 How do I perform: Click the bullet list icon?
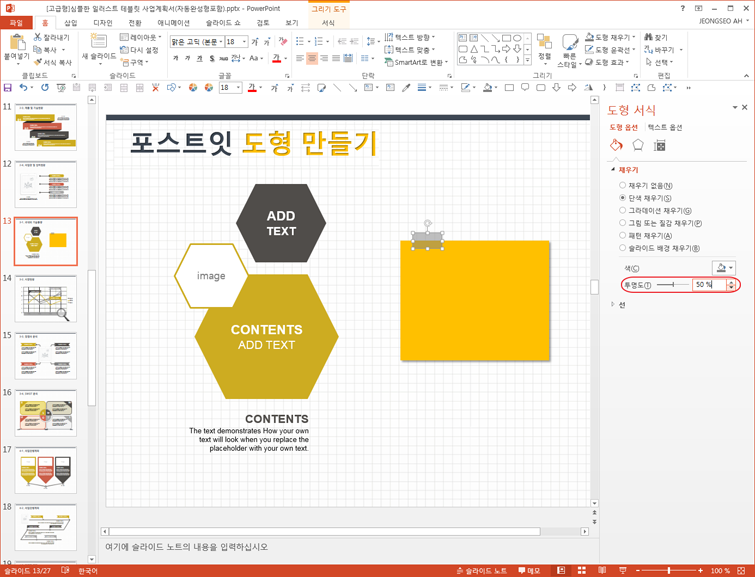tap(299, 41)
